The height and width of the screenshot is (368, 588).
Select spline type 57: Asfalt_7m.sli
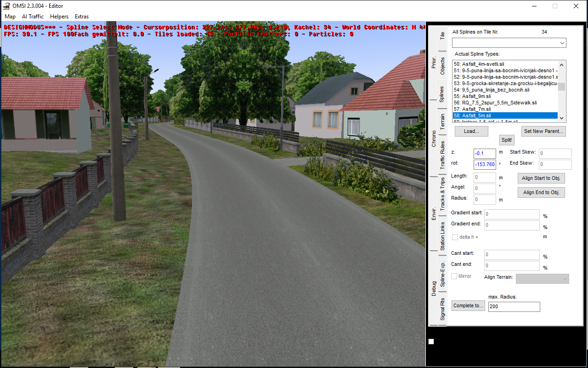point(505,109)
